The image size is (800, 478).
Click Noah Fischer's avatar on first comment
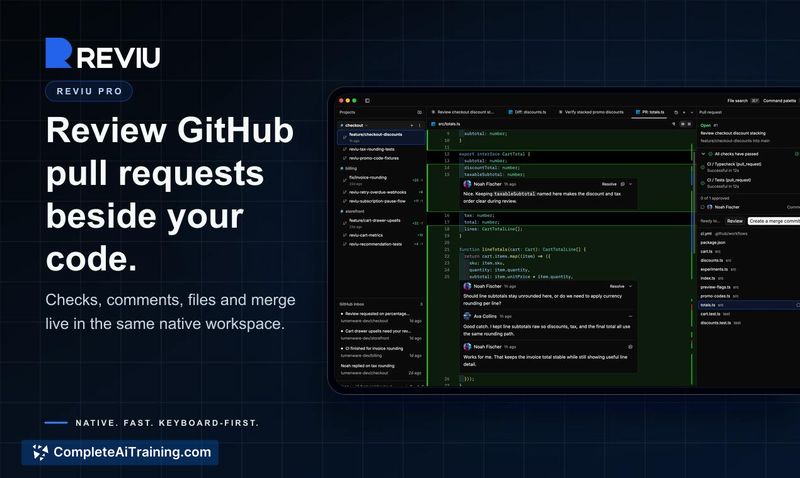click(467, 184)
